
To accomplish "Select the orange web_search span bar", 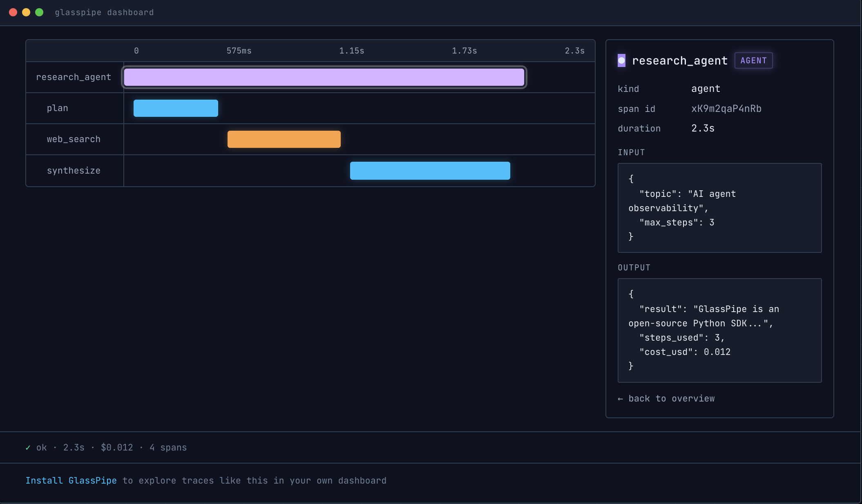I will pyautogui.click(x=284, y=139).
